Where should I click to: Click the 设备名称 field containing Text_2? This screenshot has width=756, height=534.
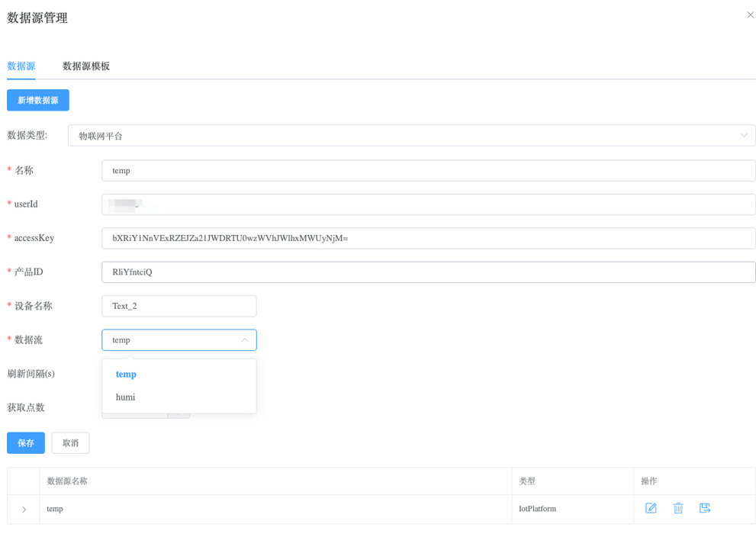click(x=179, y=306)
